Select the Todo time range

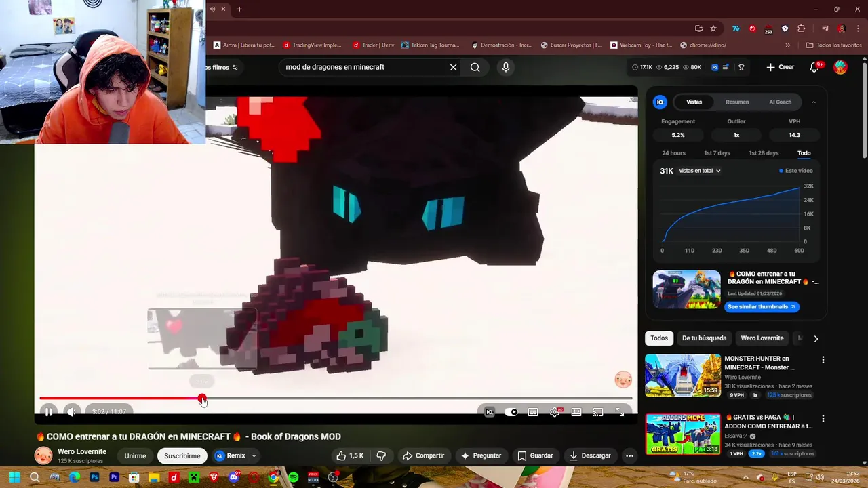coord(804,153)
